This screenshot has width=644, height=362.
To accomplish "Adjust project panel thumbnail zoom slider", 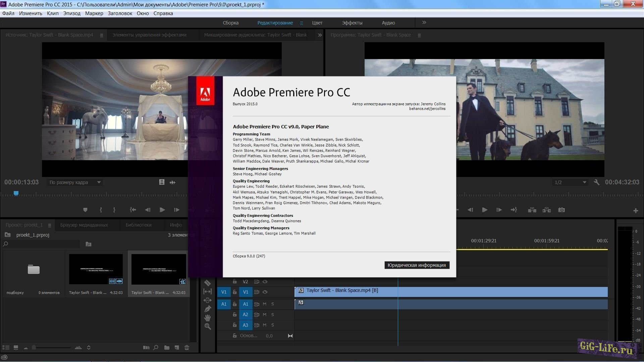I will pyautogui.click(x=34, y=348).
